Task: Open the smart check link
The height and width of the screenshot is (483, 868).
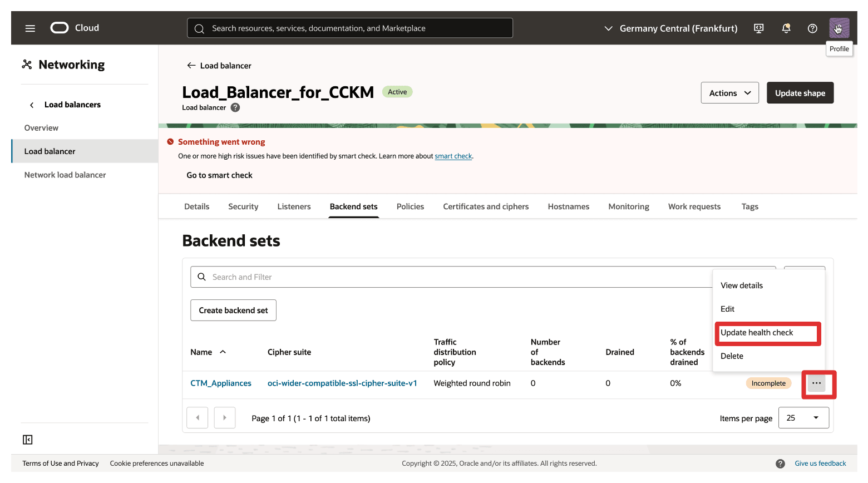Action: pos(453,156)
